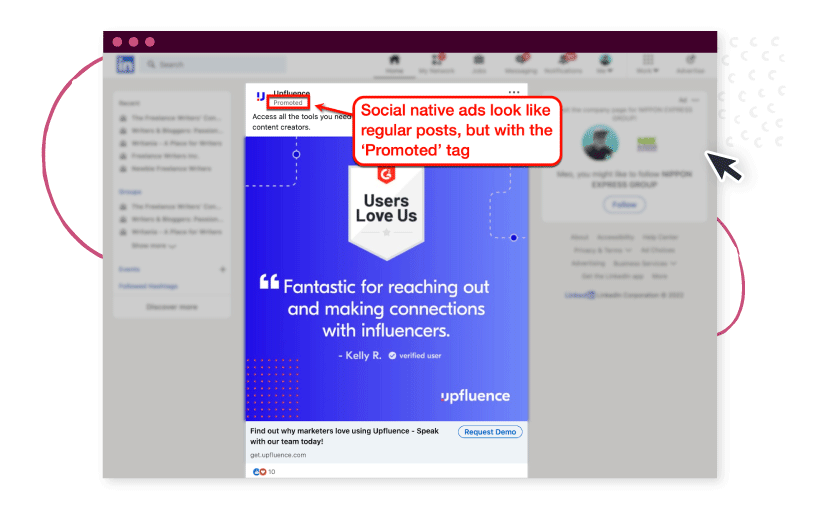Expand the Privacy & Terms dropdown
Image resolution: width=820 pixels, height=511 pixels.
pyautogui.click(x=603, y=251)
